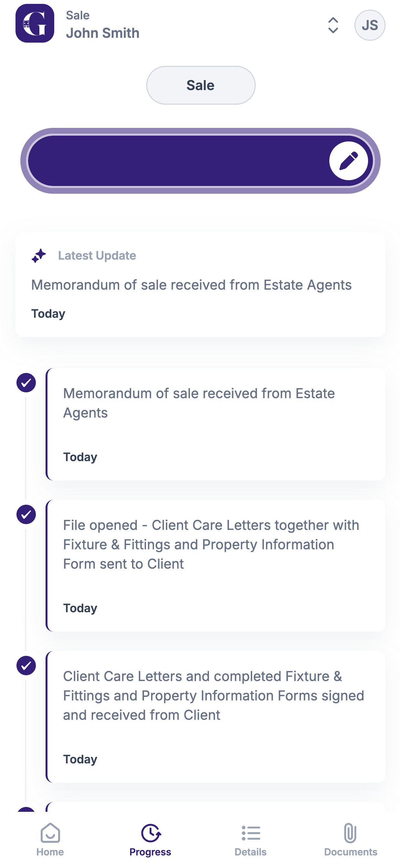Switch to the Documents tab label

tap(350, 852)
